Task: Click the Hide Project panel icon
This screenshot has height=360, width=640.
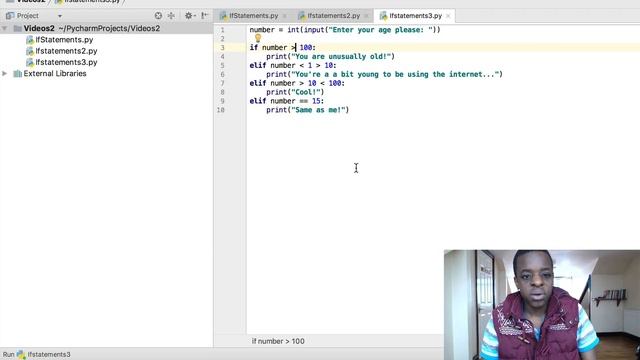Action: coord(204,16)
